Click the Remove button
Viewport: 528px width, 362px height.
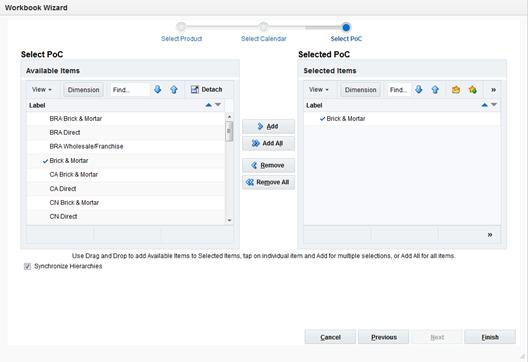268,165
